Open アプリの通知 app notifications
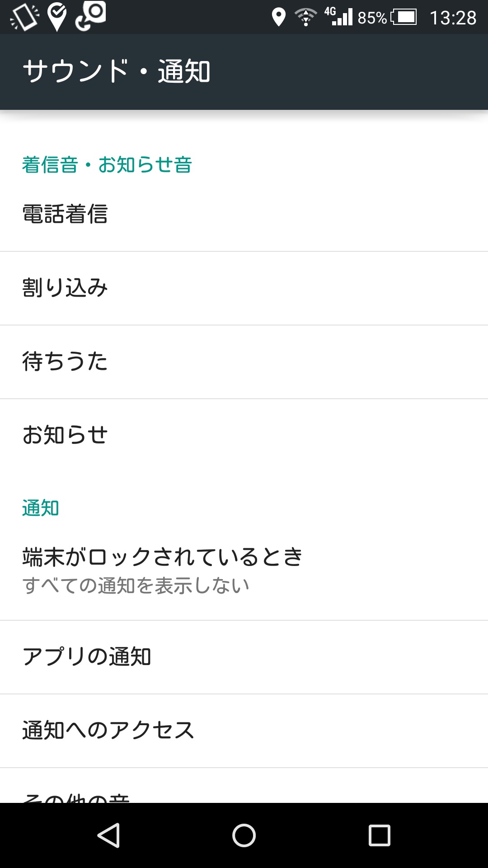This screenshot has width=488, height=868. 244,657
